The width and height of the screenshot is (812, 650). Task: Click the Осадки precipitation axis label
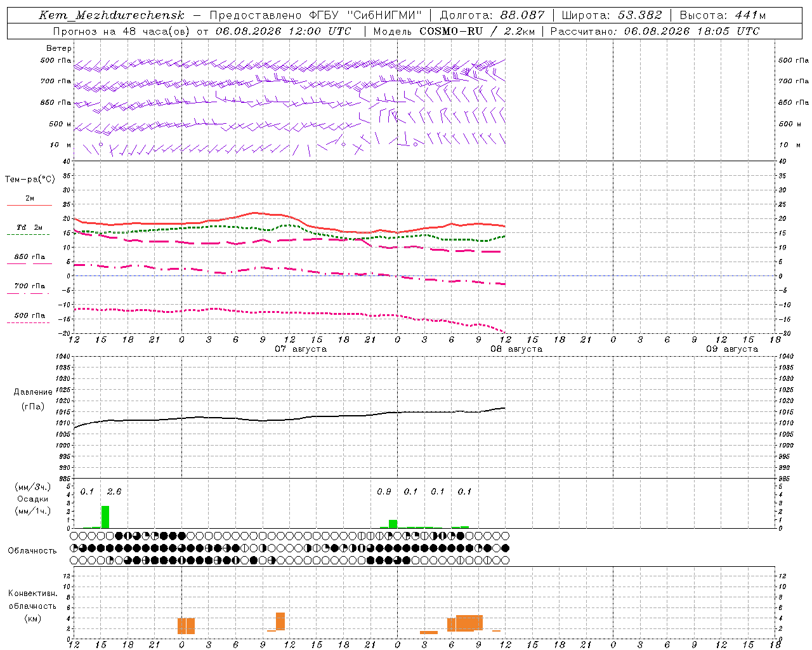pyautogui.click(x=33, y=499)
